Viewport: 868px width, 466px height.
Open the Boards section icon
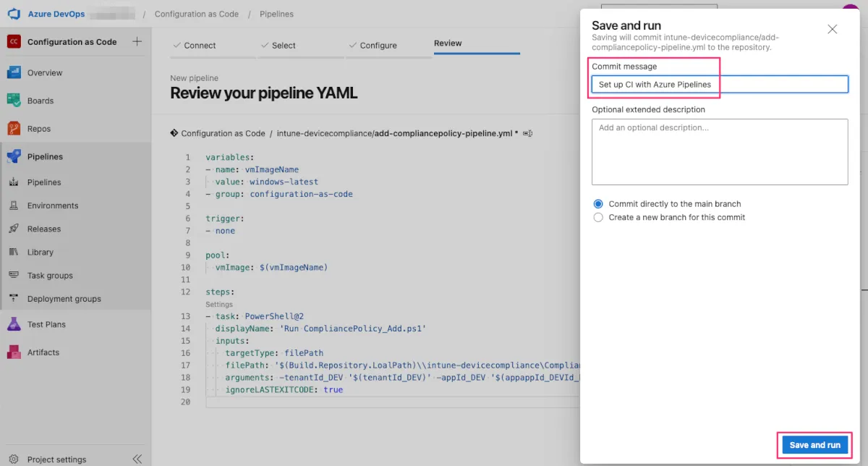click(14, 101)
